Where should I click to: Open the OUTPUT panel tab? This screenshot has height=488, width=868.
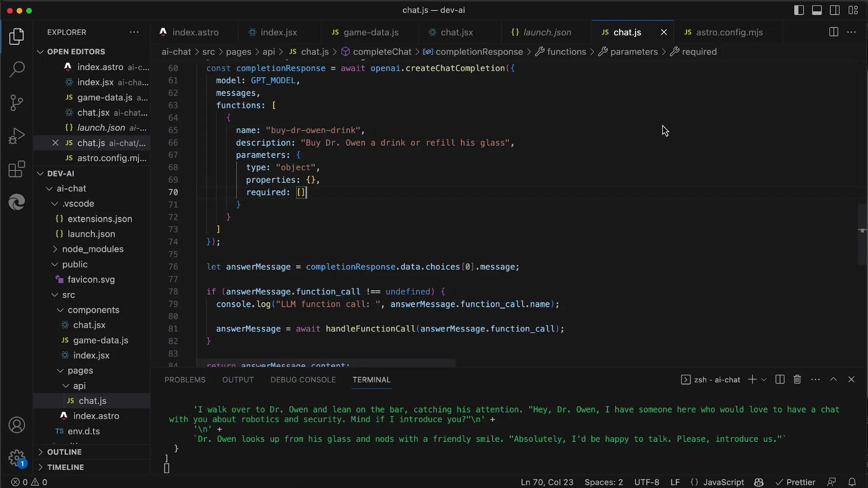[x=238, y=379]
